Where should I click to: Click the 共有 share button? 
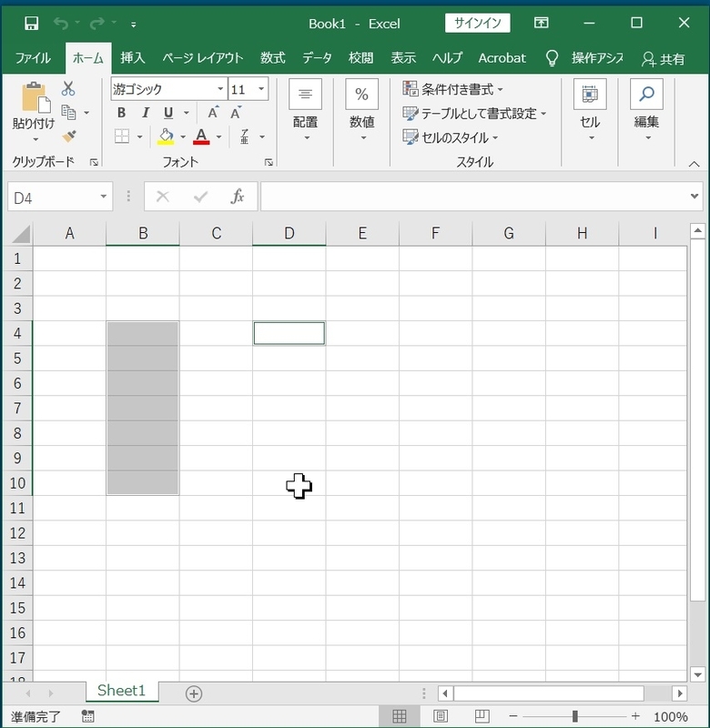[663, 59]
